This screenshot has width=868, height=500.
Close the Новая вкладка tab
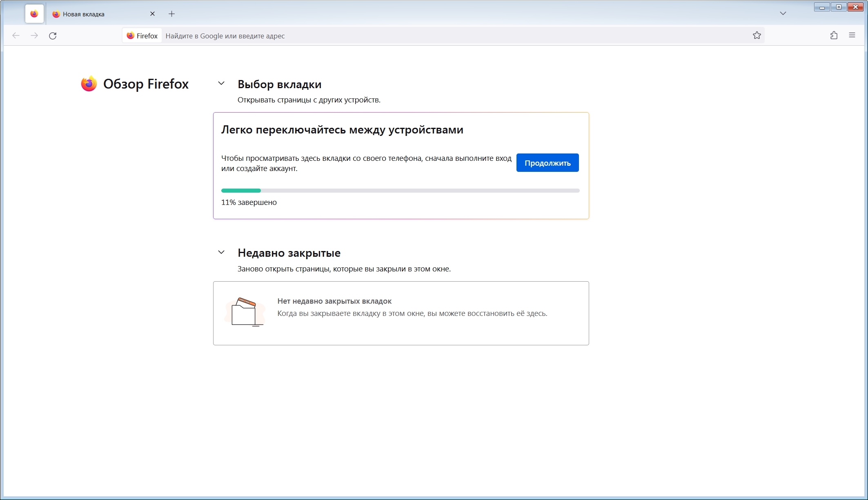[152, 14]
